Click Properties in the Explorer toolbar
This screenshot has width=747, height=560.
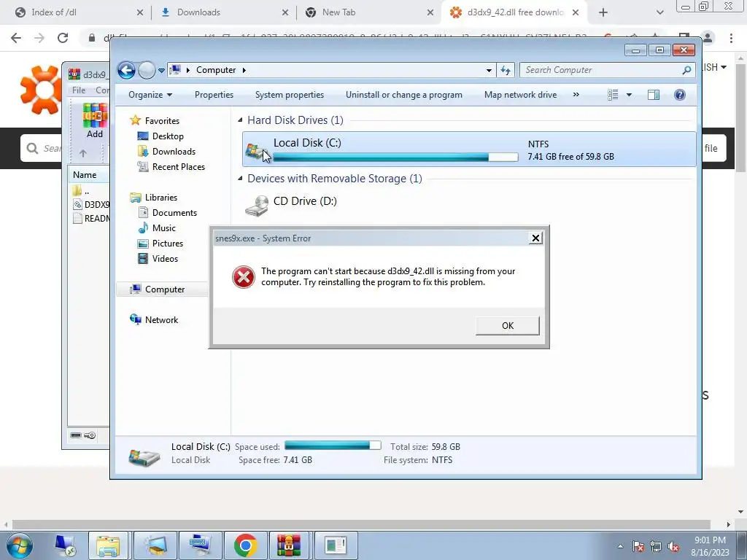click(x=214, y=95)
